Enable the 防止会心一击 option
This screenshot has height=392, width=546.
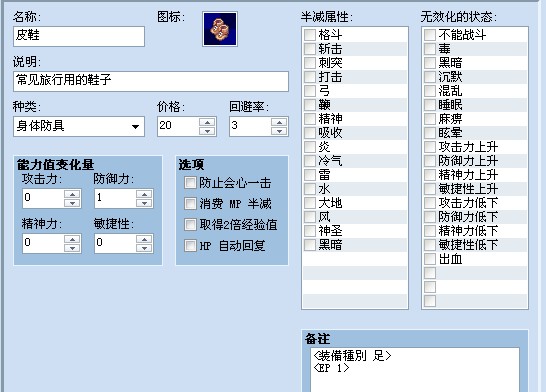[x=190, y=183]
